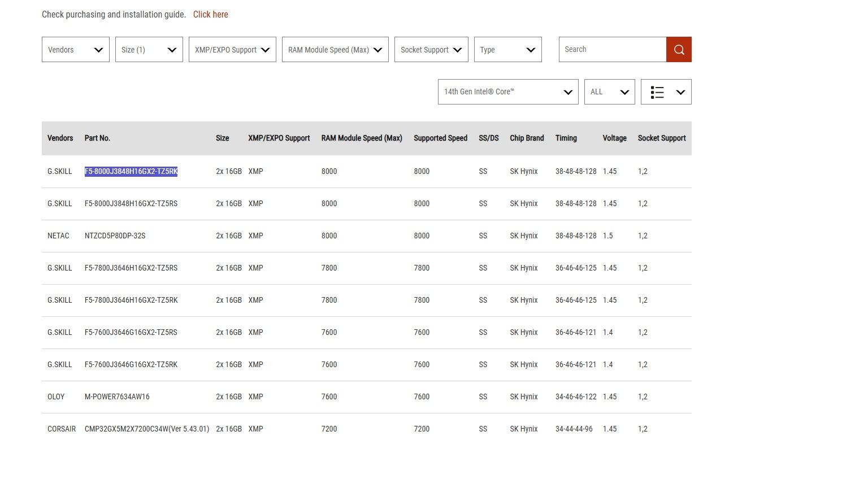Open the XMP/EXPO Support filter dropdown
Screen dimensions: 868x488
[x=232, y=50]
